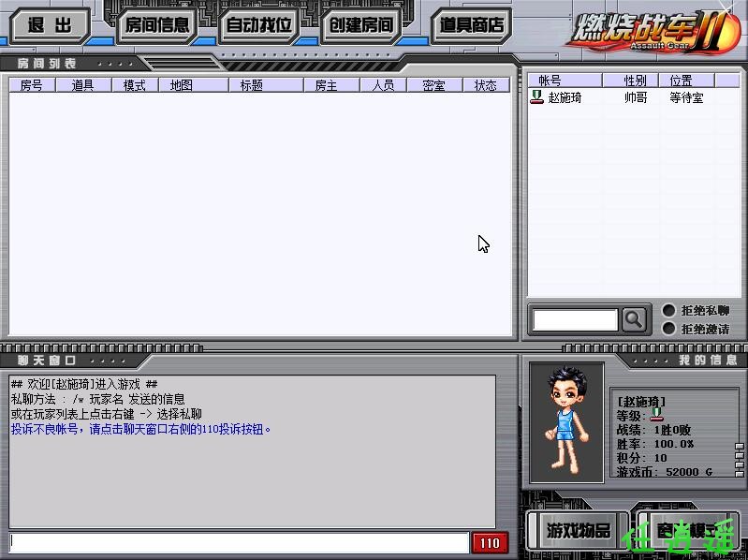Click the character avatar portrait
Viewport: 748px width, 560px height.
point(566,422)
